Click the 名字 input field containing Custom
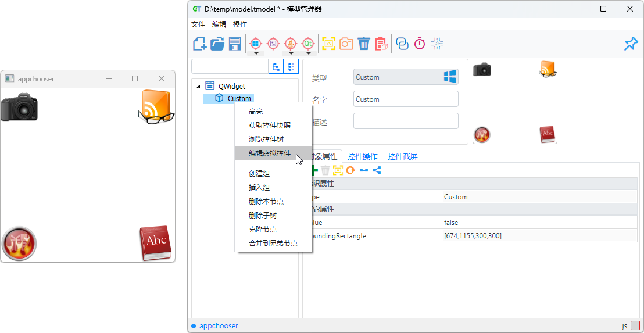 click(405, 99)
